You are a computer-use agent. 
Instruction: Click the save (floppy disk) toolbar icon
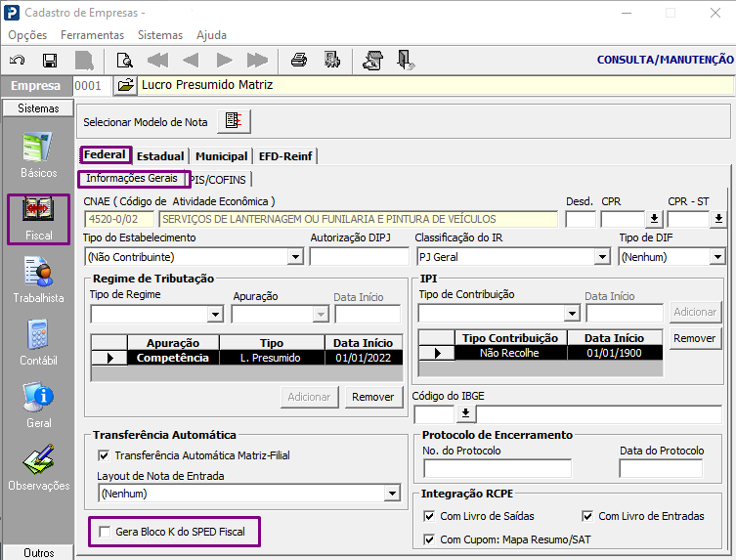tap(49, 61)
